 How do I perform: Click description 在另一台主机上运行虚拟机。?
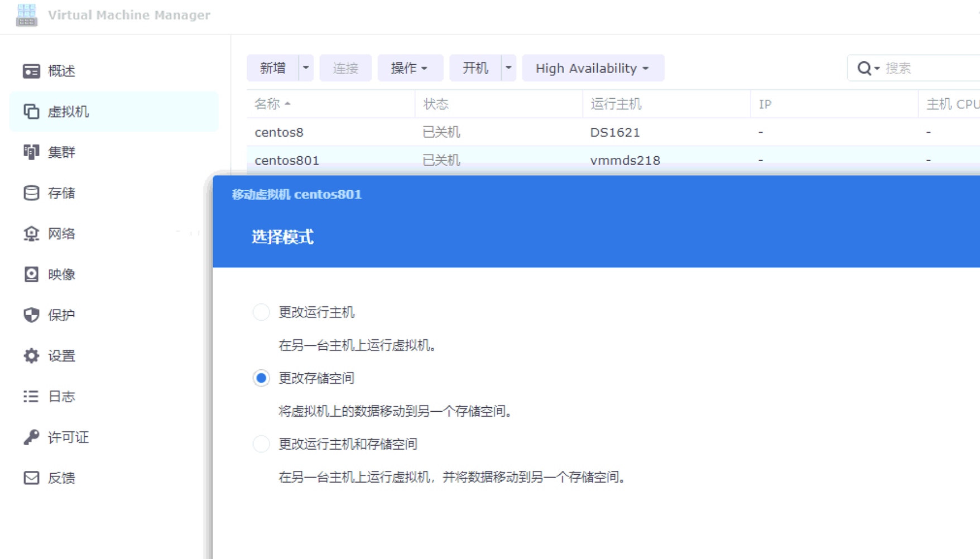pyautogui.click(x=357, y=345)
